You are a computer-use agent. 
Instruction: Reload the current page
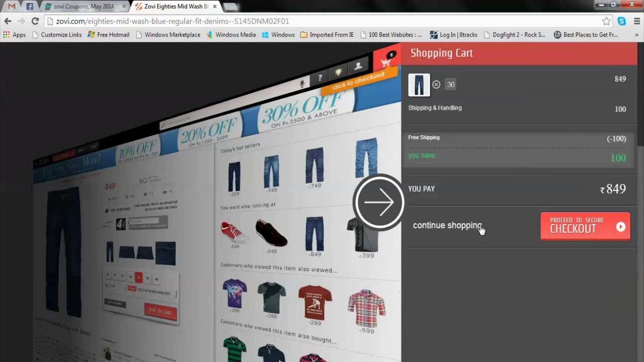tap(35, 21)
